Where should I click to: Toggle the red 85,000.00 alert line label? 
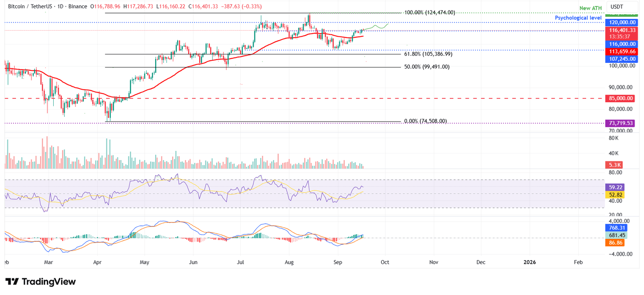pos(622,98)
